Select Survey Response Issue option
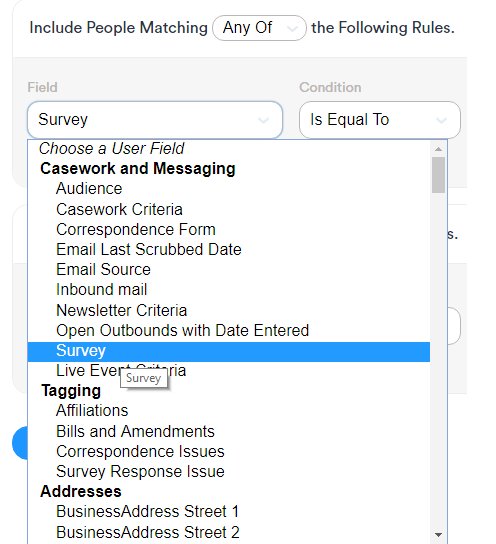 [229, 471]
